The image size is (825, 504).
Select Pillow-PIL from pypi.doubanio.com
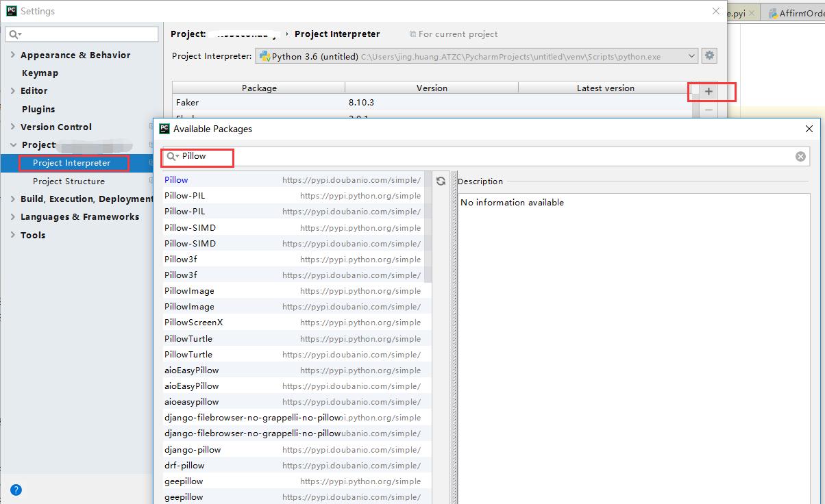[x=293, y=212]
